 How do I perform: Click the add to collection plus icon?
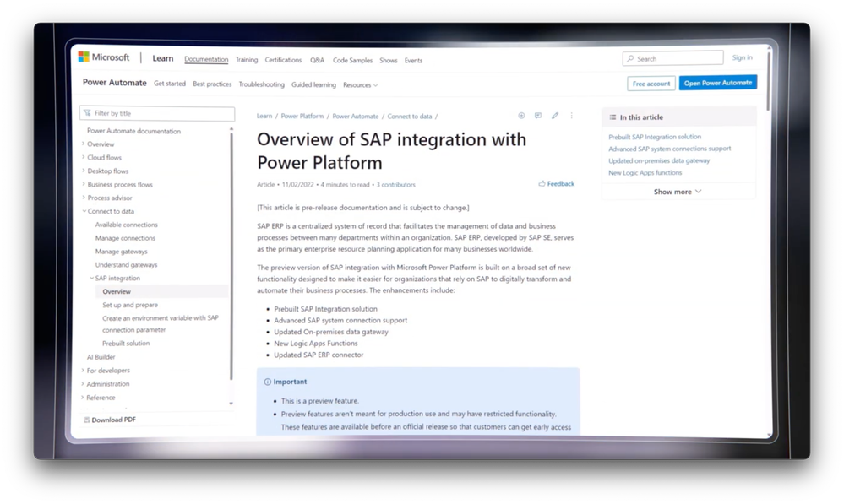point(521,116)
